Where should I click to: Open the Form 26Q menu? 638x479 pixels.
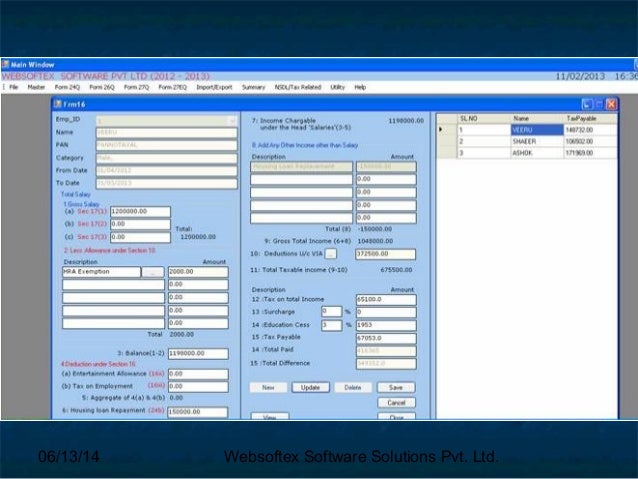pyautogui.click(x=102, y=87)
